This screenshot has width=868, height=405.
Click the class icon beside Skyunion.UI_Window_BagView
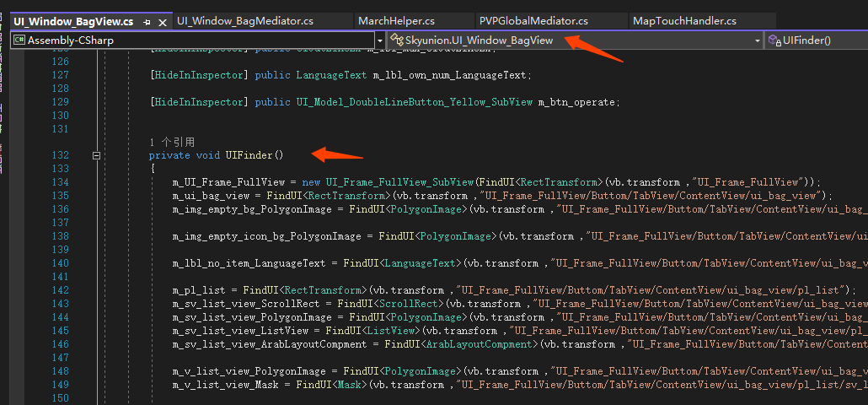tap(395, 40)
